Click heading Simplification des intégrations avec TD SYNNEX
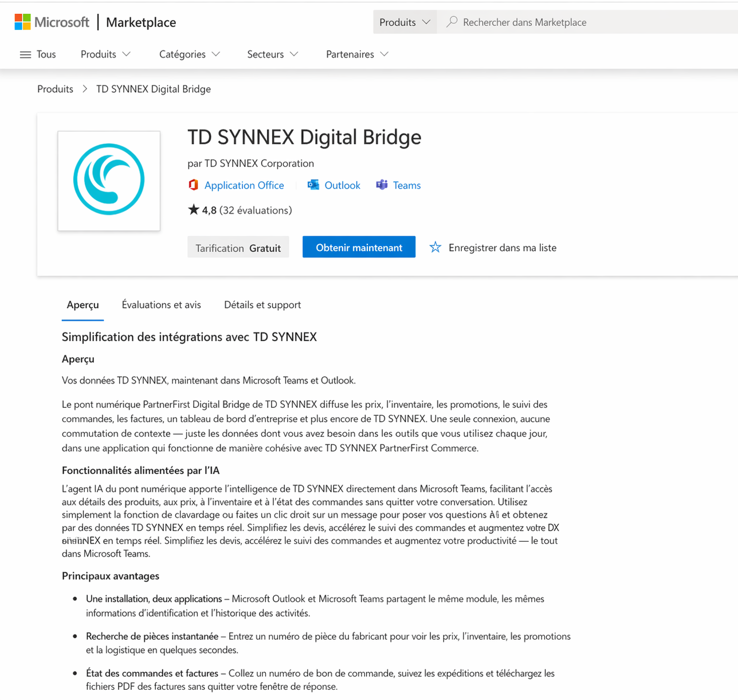Viewport: 738px width, 700px height. [x=189, y=337]
